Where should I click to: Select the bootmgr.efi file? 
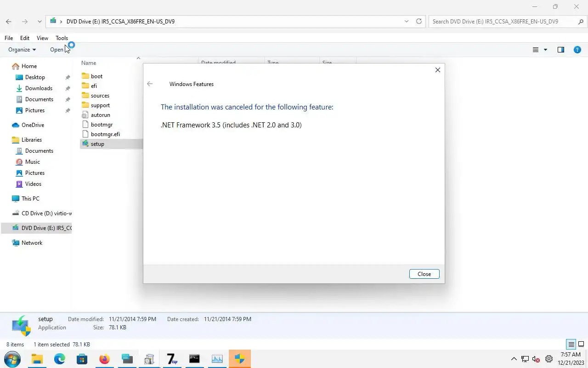tap(105, 134)
